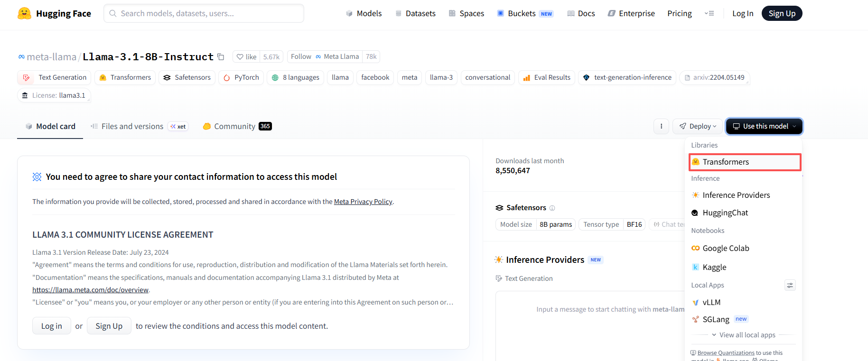Image resolution: width=868 pixels, height=361 pixels.
Task: Open the three-dot more options menu
Action: click(661, 126)
